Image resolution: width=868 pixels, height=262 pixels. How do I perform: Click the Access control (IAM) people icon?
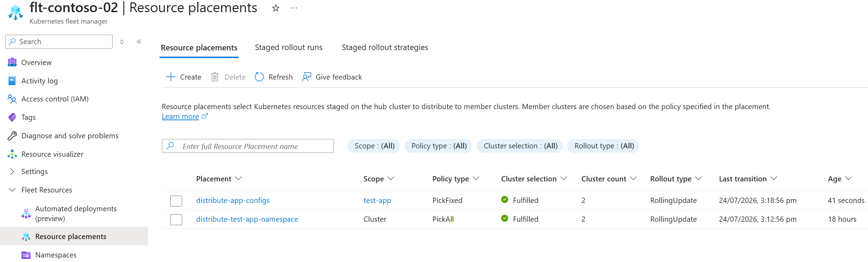click(12, 99)
